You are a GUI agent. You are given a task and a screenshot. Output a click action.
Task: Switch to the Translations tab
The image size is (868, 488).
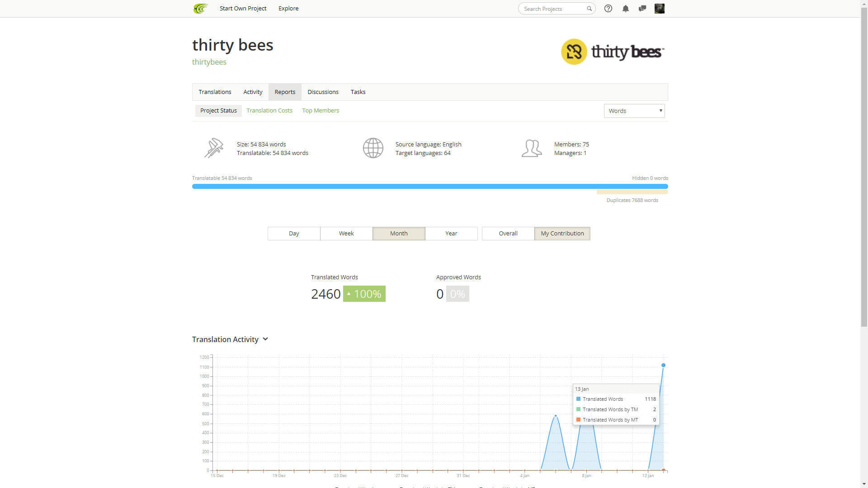coord(215,92)
